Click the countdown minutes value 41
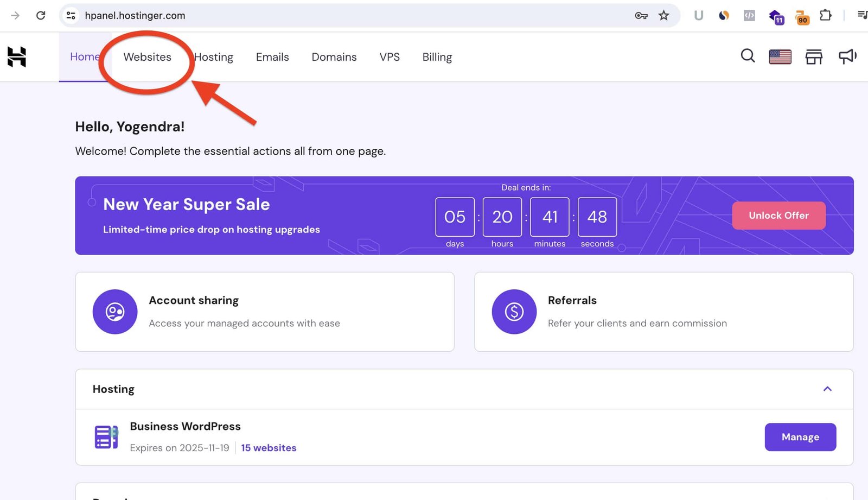 [550, 217]
